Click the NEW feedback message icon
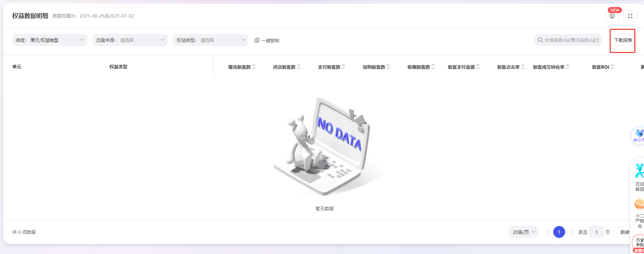The height and width of the screenshot is (254, 644). [612, 16]
